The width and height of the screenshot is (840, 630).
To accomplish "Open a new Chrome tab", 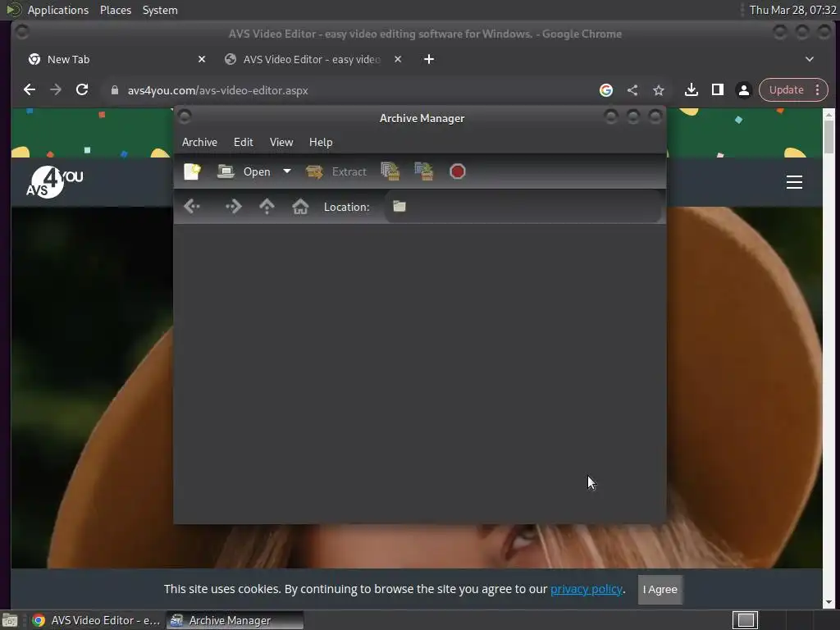I will 429,59.
